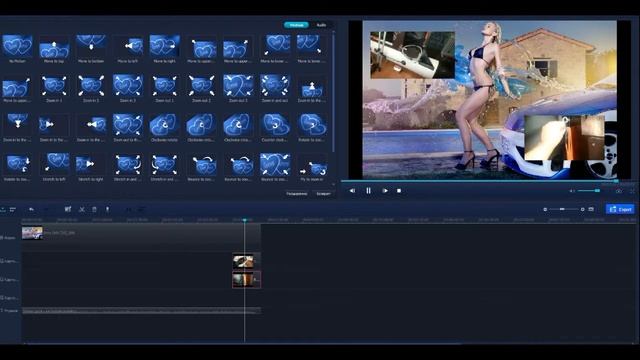This screenshot has width=640, height=360.
Task: Click the motion presets panel scrollbar
Action: point(333,91)
